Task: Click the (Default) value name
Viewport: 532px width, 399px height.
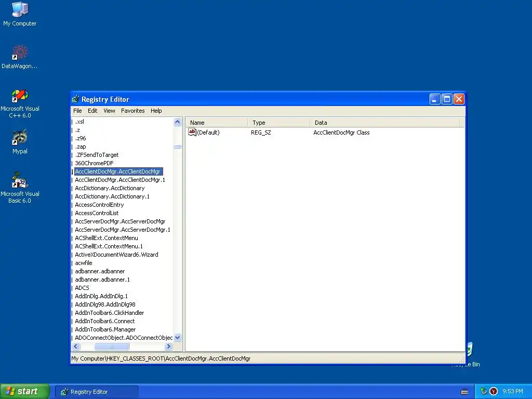Action: tap(208, 132)
